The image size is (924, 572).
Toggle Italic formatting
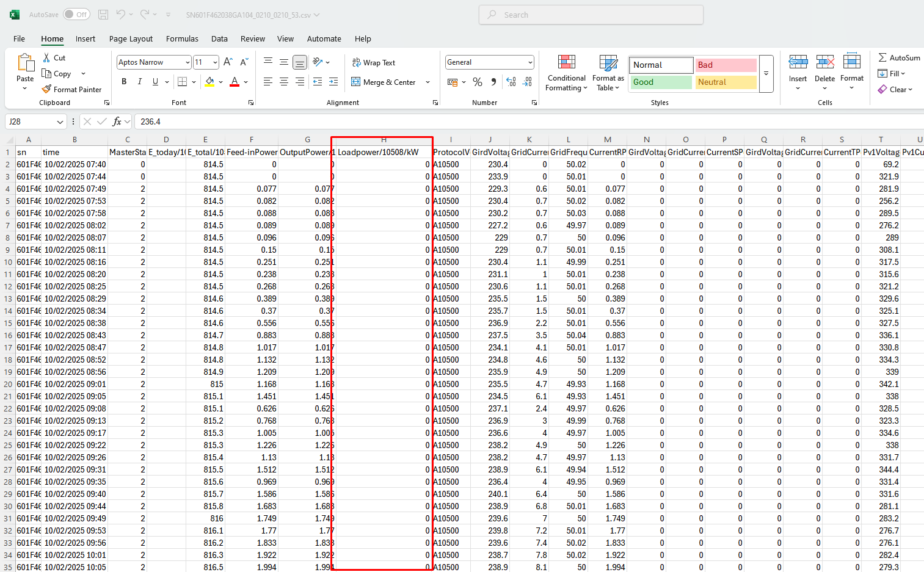pos(140,82)
